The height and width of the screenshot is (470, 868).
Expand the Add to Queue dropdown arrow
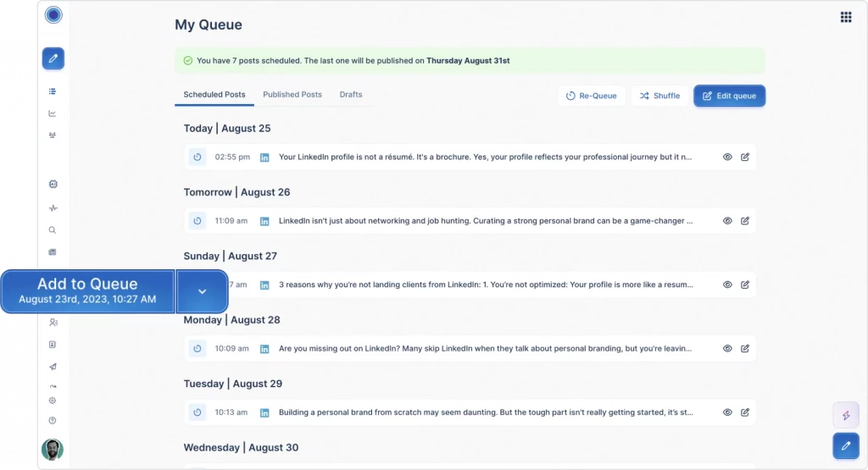pos(202,291)
